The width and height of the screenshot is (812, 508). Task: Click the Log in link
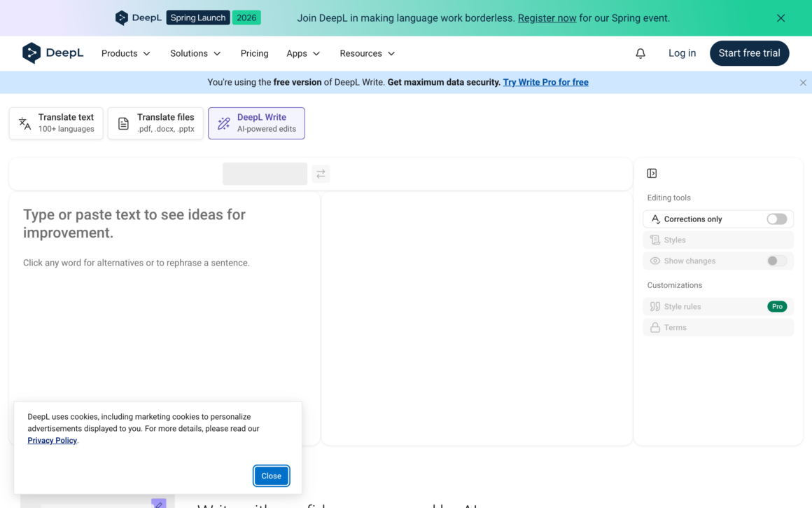pyautogui.click(x=682, y=53)
